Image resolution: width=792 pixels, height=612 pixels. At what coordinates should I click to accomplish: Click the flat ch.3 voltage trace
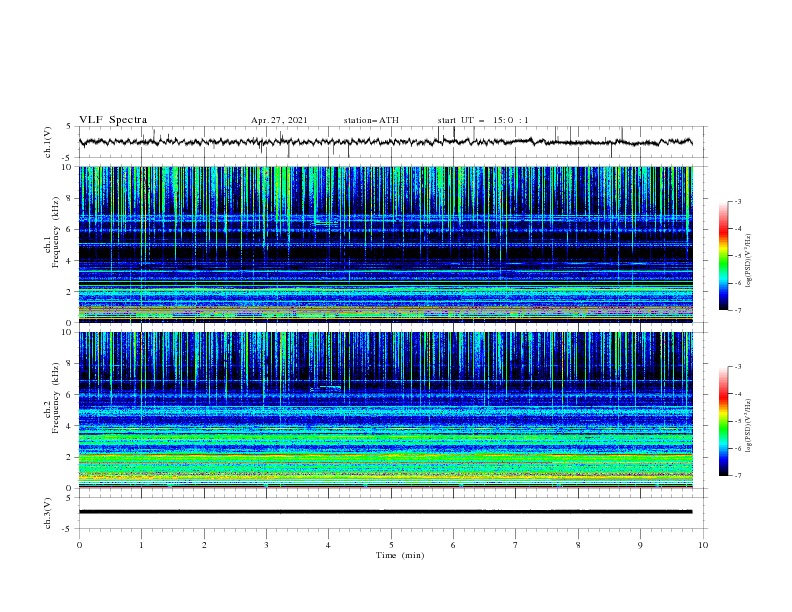[x=385, y=512]
